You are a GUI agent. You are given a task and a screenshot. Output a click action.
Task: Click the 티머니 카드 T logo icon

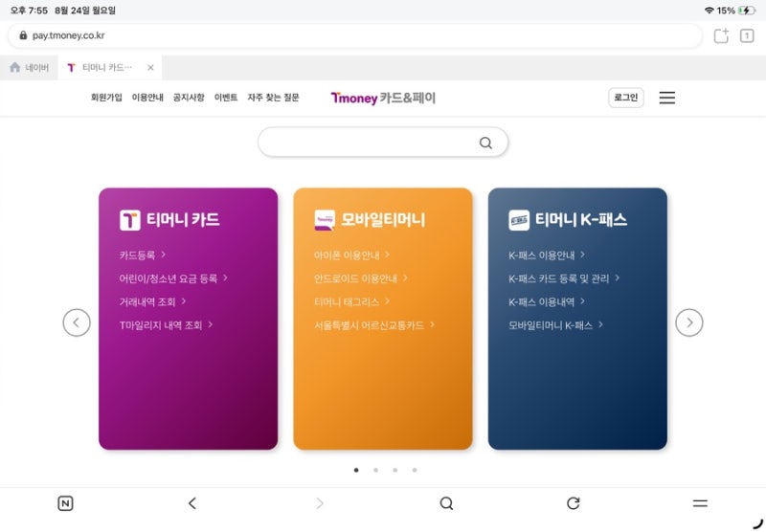tap(130, 220)
